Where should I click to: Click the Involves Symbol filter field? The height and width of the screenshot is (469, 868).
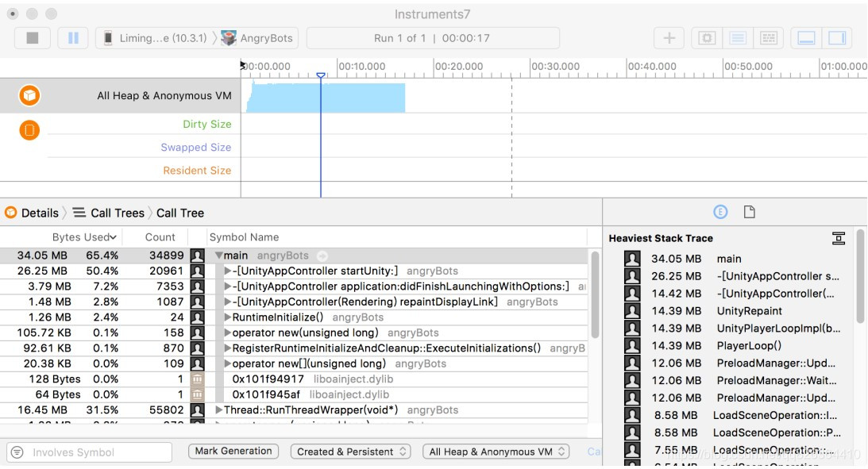point(89,452)
